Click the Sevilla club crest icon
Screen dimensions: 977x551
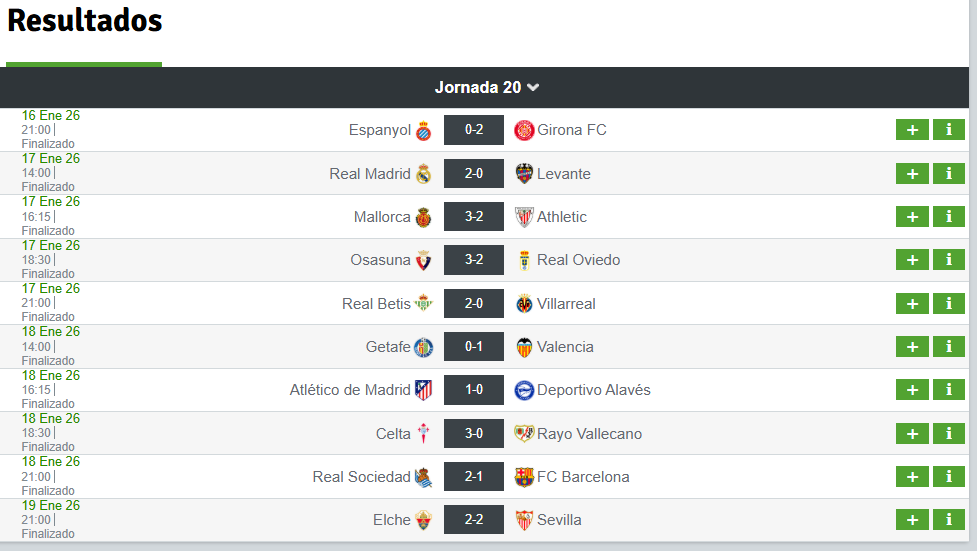[524, 520]
